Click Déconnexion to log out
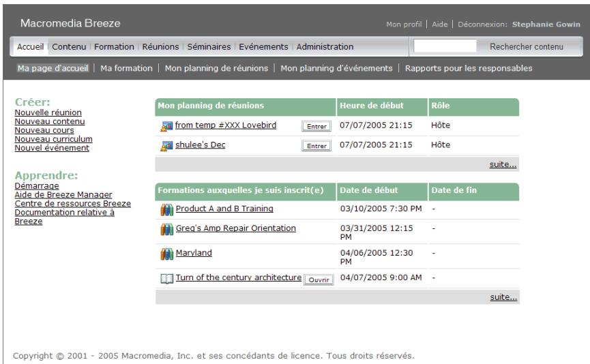Image resolution: width=590 pixels, height=364 pixels. [482, 24]
